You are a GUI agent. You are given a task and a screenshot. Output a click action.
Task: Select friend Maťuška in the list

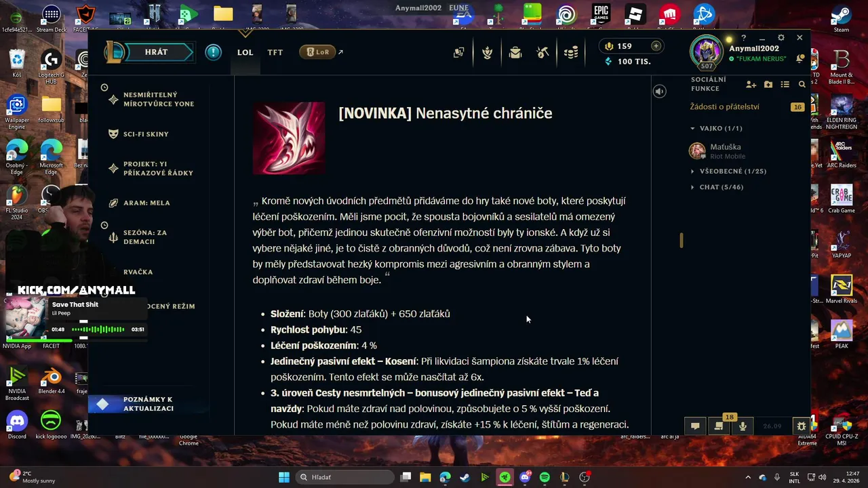point(746,150)
